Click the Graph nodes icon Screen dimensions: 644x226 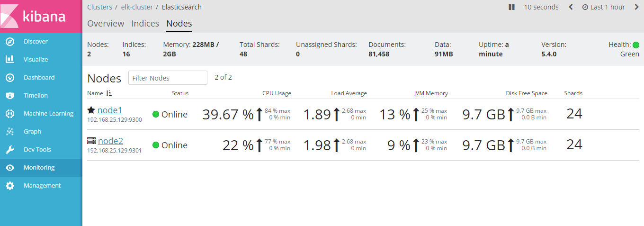coord(10,132)
